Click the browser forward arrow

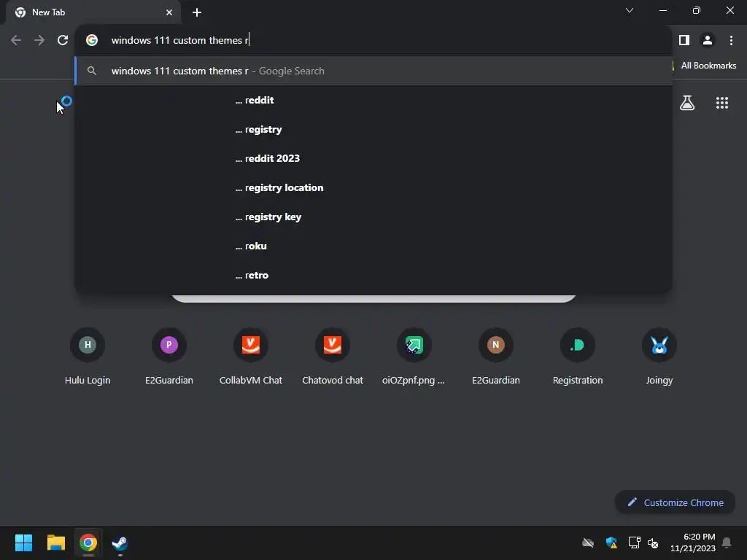(39, 40)
